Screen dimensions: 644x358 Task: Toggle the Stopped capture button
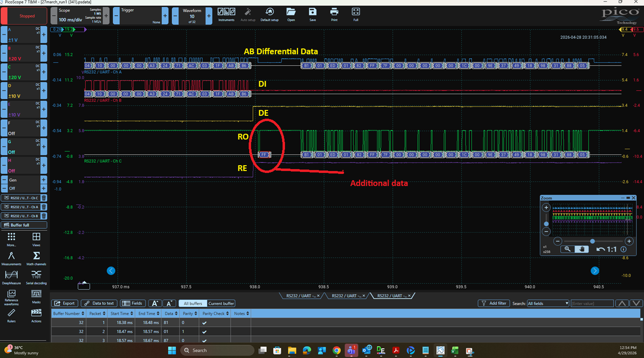[24, 16]
